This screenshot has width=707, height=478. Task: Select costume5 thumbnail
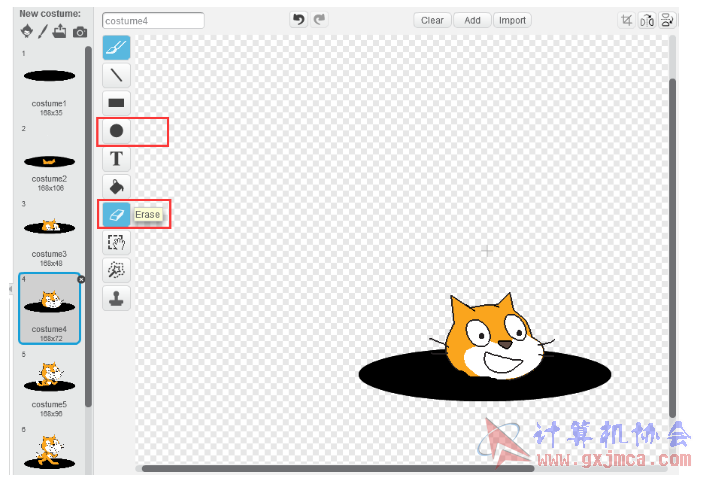click(50, 384)
